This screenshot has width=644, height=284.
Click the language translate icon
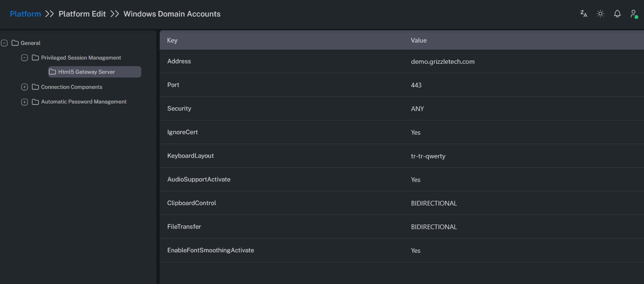click(x=584, y=14)
